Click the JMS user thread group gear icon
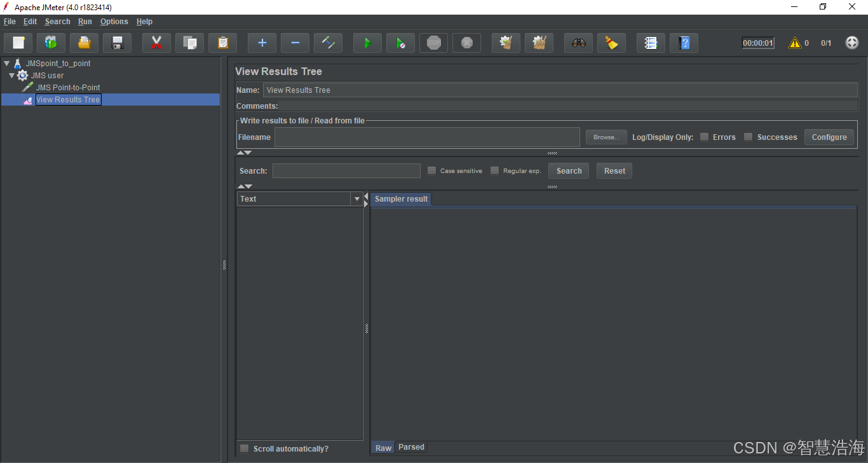Viewport: 868px width, 463px height. 23,75
